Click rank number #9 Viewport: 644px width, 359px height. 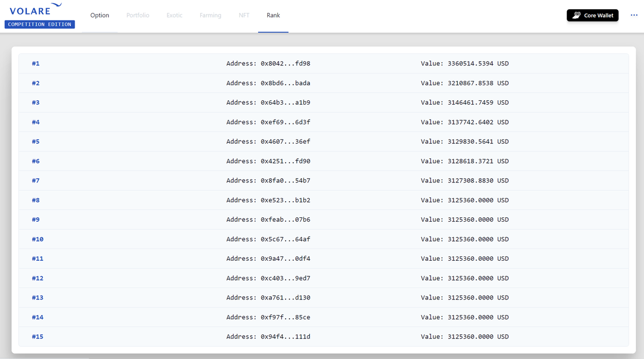coord(36,219)
